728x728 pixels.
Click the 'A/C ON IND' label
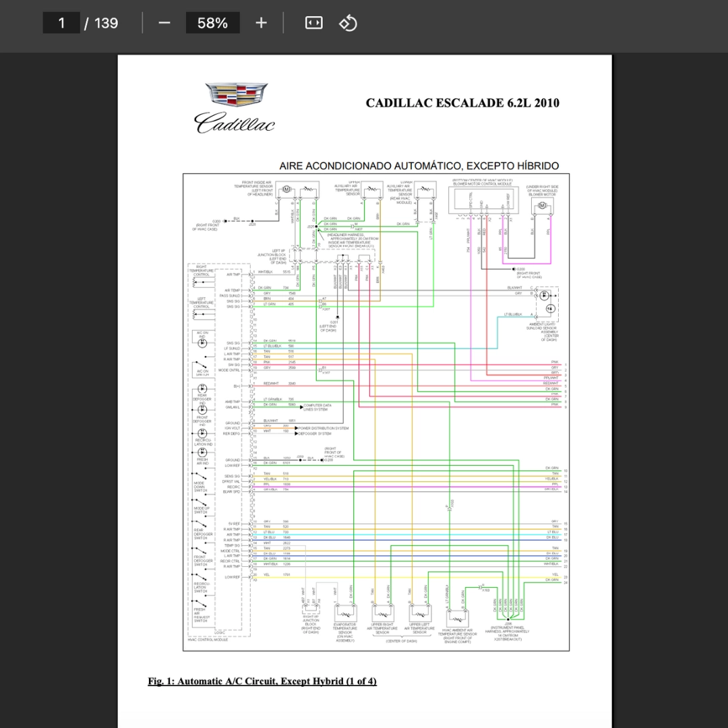click(202, 335)
